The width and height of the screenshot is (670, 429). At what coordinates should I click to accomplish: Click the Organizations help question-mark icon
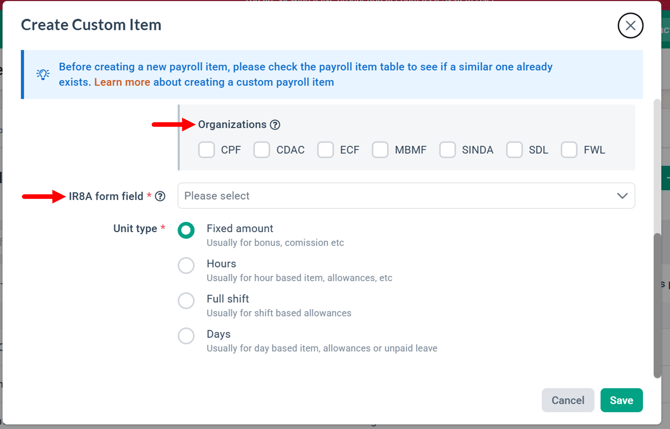click(x=275, y=125)
